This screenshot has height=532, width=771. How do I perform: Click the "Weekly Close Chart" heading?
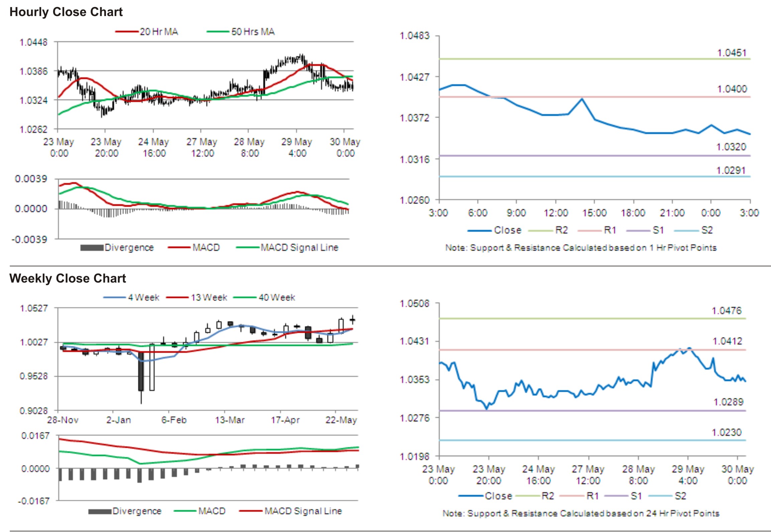tap(68, 278)
